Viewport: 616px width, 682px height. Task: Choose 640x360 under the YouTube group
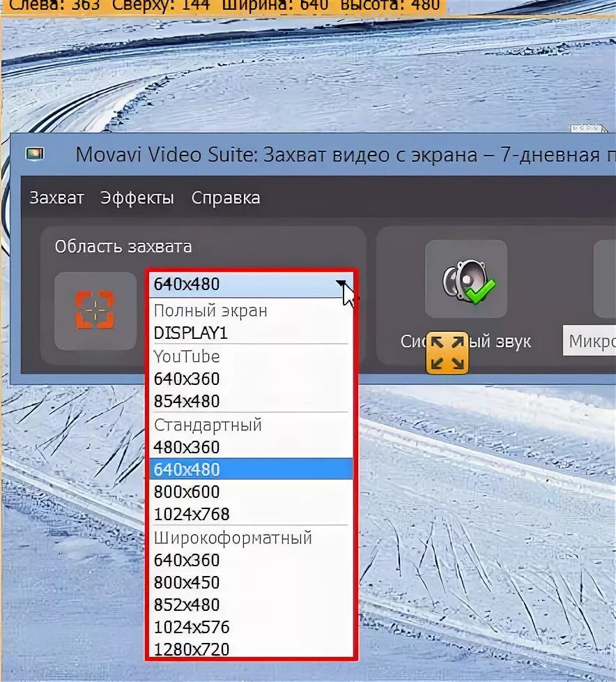pyautogui.click(x=252, y=379)
